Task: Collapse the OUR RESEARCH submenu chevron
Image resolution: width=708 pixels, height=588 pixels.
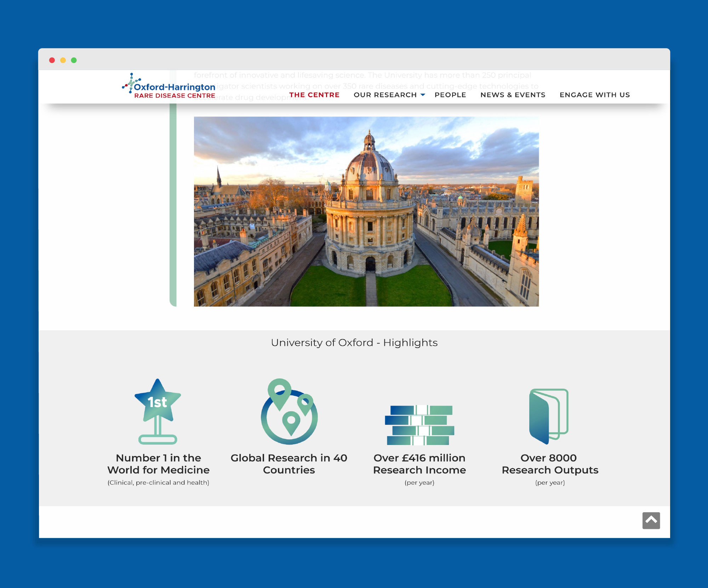Action: pos(422,95)
